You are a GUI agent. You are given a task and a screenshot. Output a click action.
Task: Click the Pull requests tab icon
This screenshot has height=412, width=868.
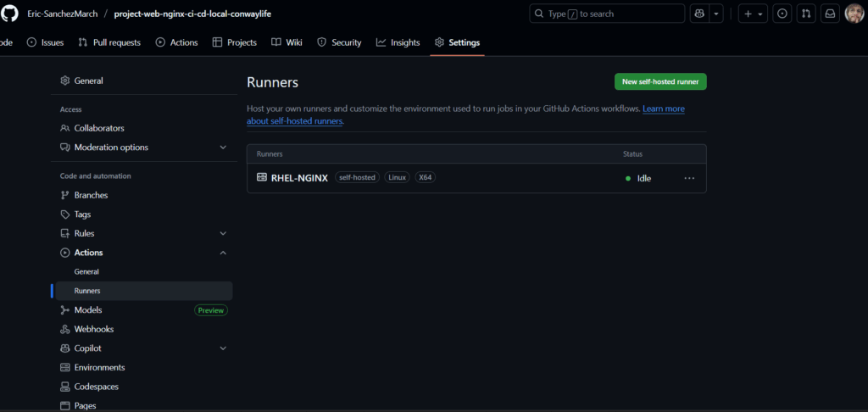tap(83, 42)
